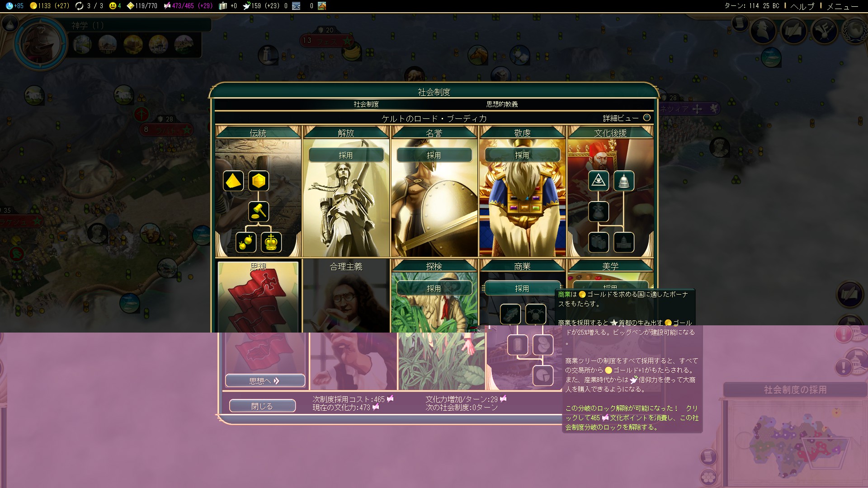Click the happiness smiley face icon
The image size is (868, 488).
pyautogui.click(x=113, y=6)
